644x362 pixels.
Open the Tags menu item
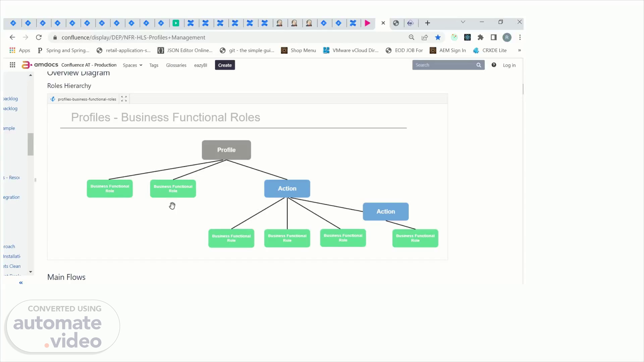154,65
